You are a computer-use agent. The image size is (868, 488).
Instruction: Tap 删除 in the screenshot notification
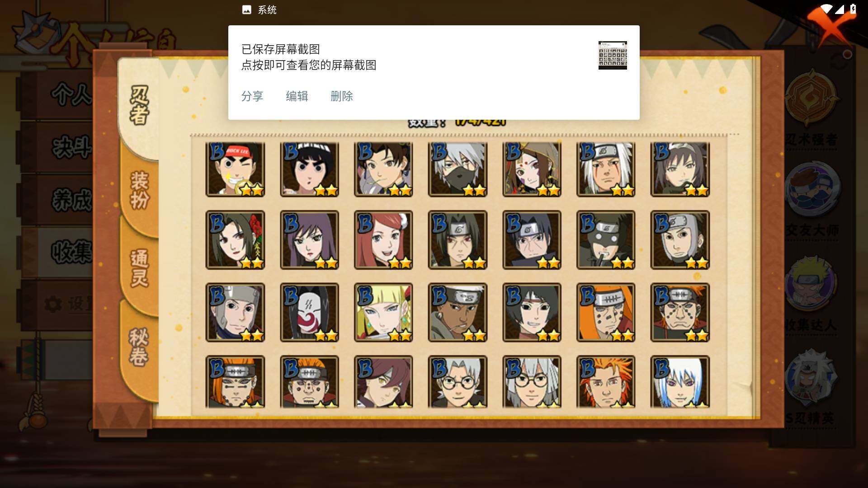[x=342, y=96]
